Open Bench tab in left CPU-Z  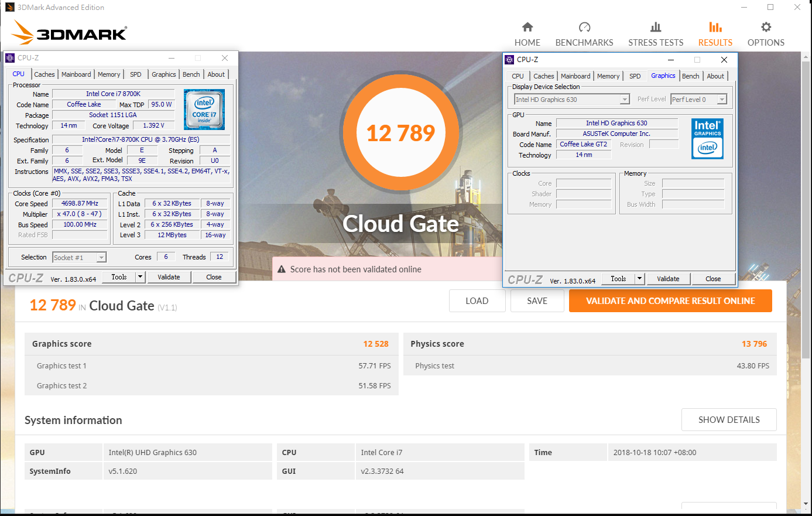pyautogui.click(x=191, y=74)
